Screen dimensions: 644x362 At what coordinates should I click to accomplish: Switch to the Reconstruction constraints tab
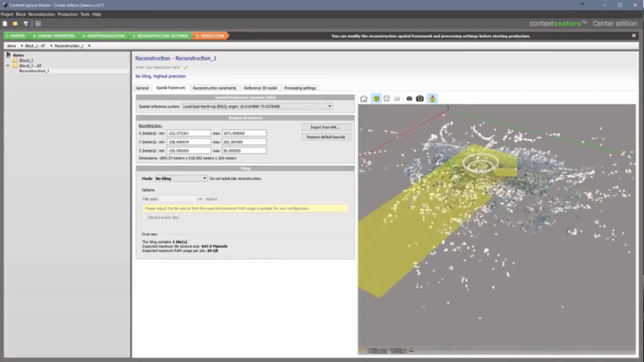click(215, 88)
